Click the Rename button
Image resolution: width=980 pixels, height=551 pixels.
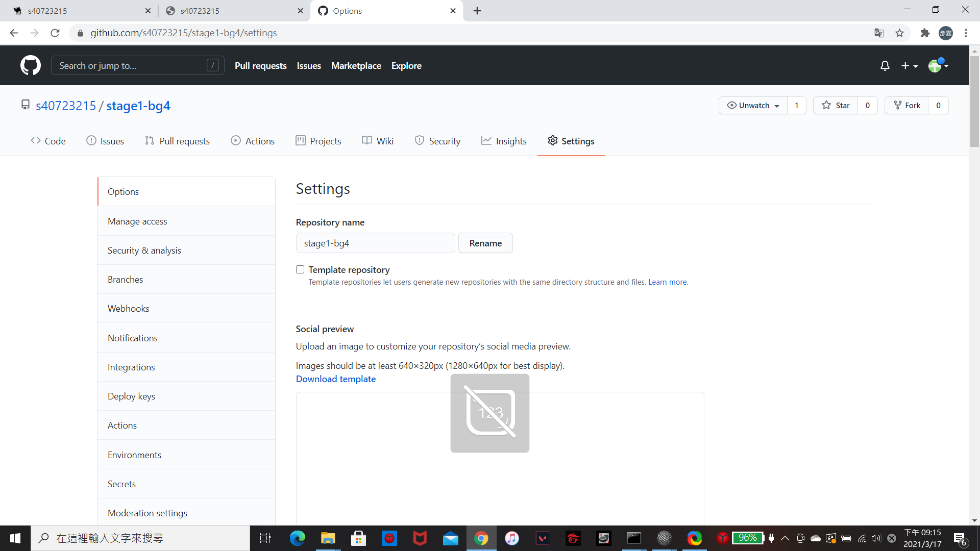tap(485, 243)
